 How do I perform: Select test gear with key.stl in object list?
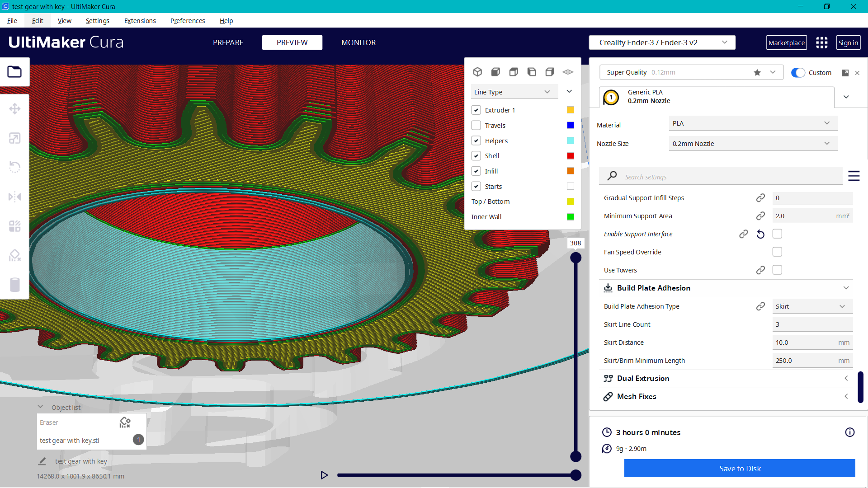69,440
